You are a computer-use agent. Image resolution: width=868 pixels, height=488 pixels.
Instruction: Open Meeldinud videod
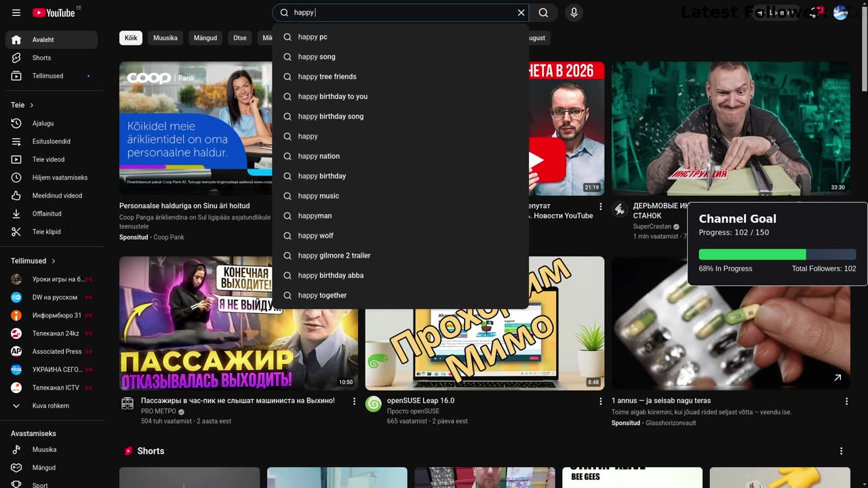point(52,196)
